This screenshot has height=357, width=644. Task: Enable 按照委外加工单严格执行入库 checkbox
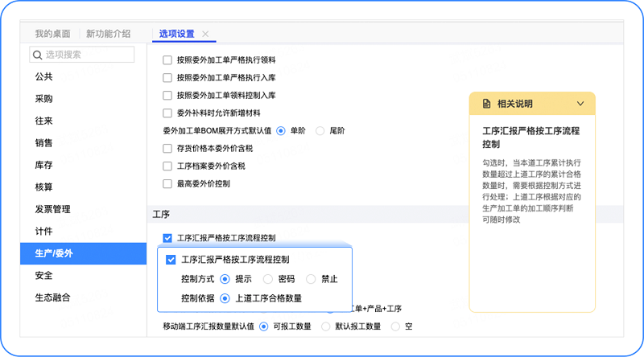point(167,78)
